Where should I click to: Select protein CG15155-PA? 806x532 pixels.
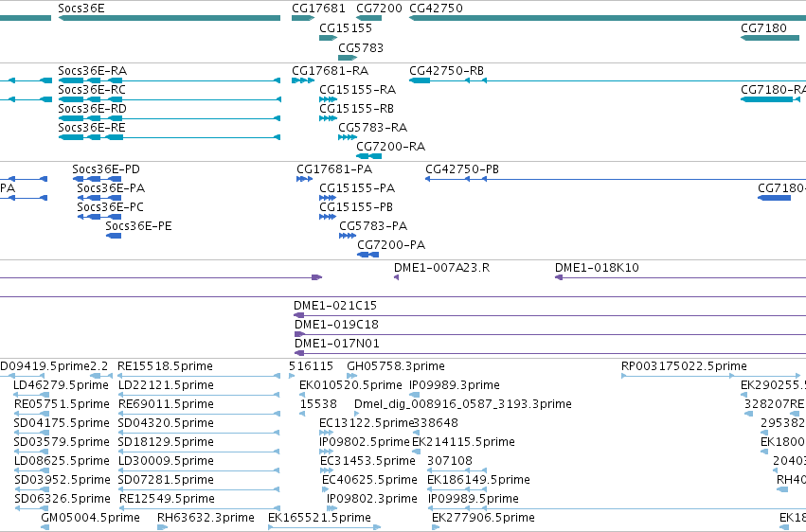(x=357, y=188)
